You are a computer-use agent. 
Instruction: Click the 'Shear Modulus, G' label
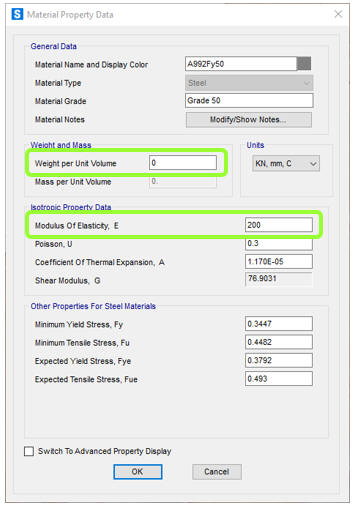[x=68, y=281]
